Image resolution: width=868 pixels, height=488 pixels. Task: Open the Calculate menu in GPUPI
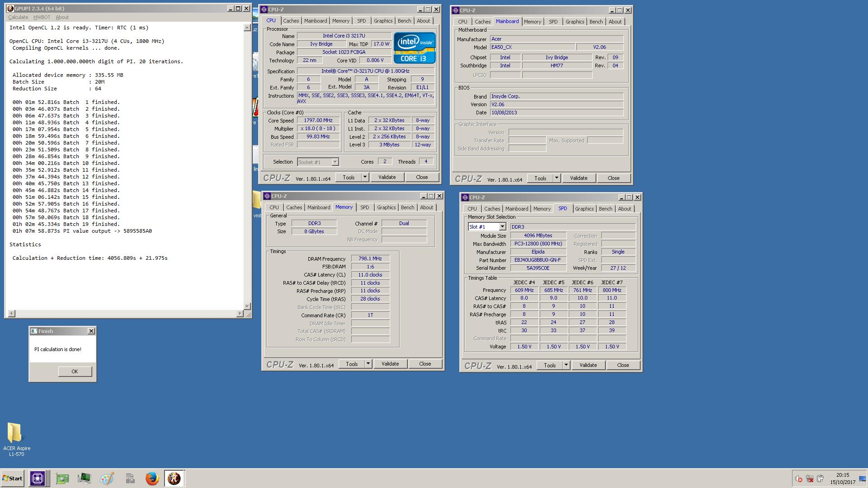coord(18,17)
